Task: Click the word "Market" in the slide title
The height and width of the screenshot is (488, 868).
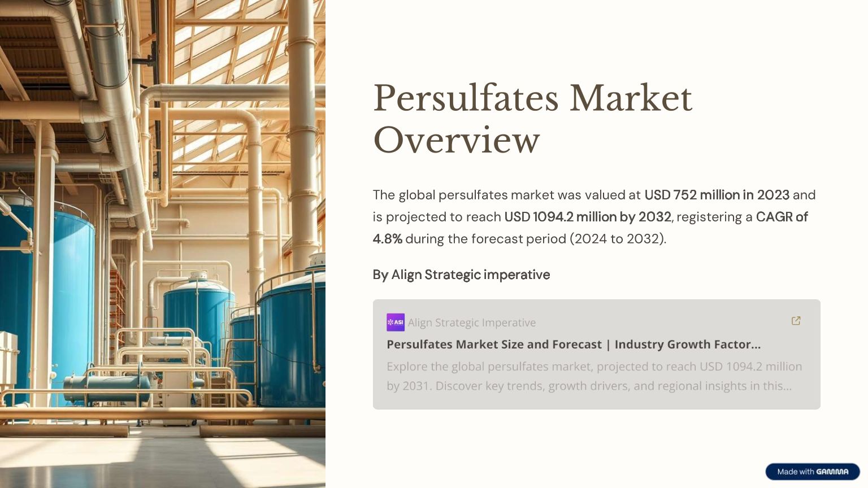Action: pos(630,98)
